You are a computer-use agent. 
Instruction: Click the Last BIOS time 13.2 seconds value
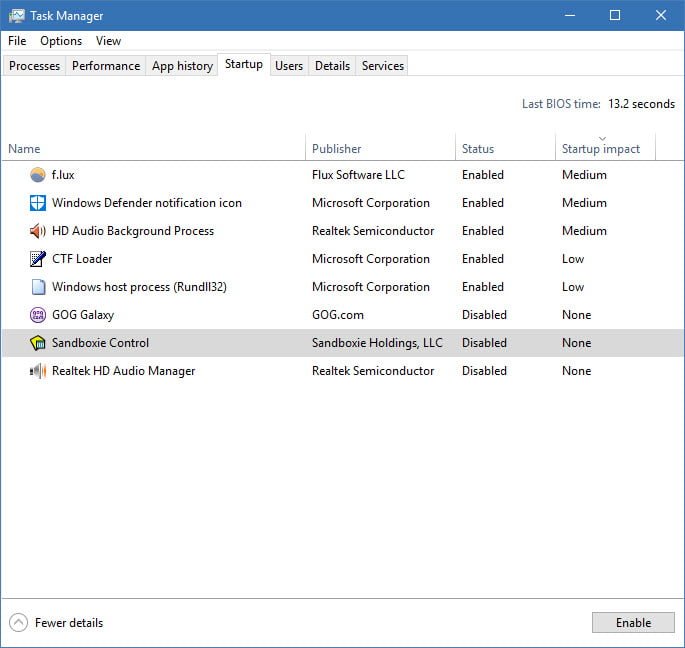point(641,104)
